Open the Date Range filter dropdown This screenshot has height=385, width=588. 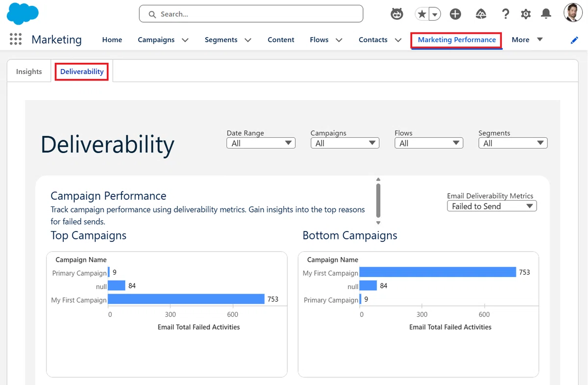click(261, 143)
